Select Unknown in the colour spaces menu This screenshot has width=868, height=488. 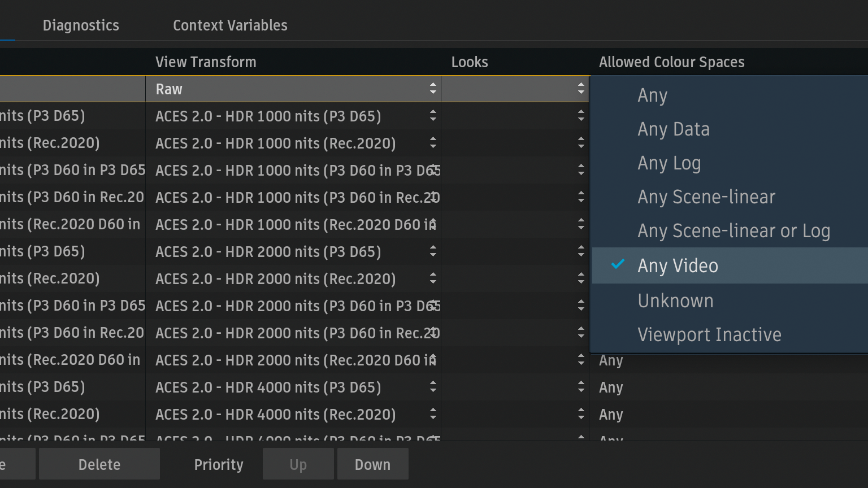pyautogui.click(x=730, y=301)
